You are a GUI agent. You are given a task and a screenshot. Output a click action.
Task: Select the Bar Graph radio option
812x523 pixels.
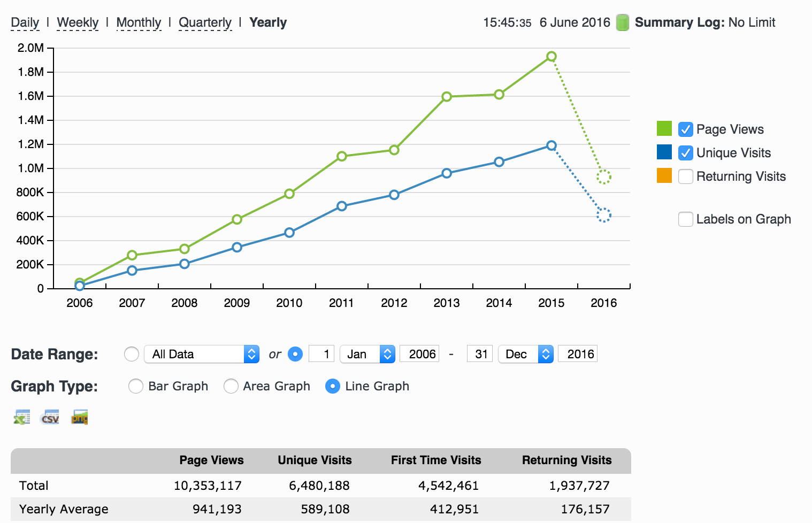coord(136,386)
